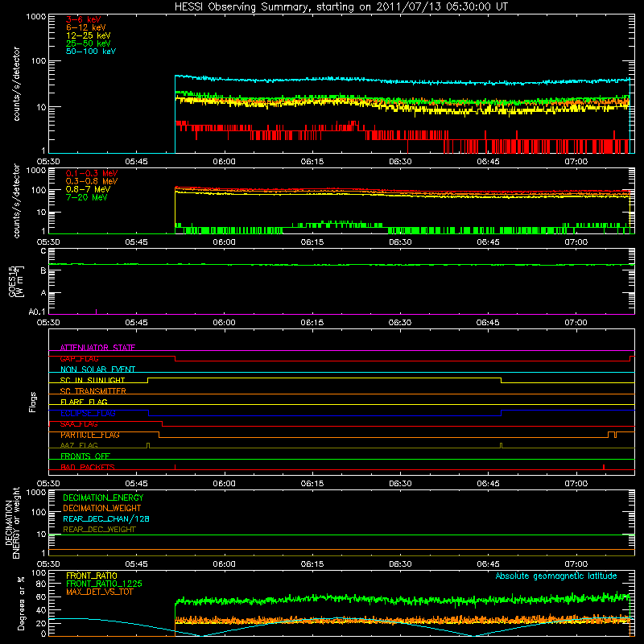Select the AAZ_FLAG label
The image size is (644, 644).
coord(79,445)
